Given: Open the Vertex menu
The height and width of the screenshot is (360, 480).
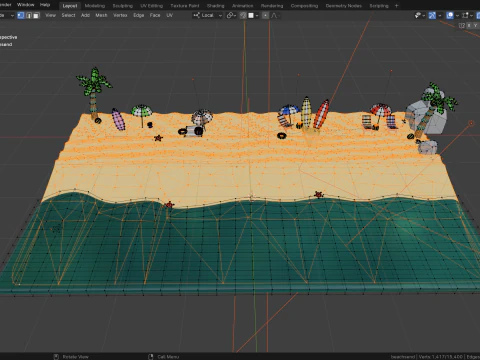Looking at the screenshot, I should click(x=120, y=15).
